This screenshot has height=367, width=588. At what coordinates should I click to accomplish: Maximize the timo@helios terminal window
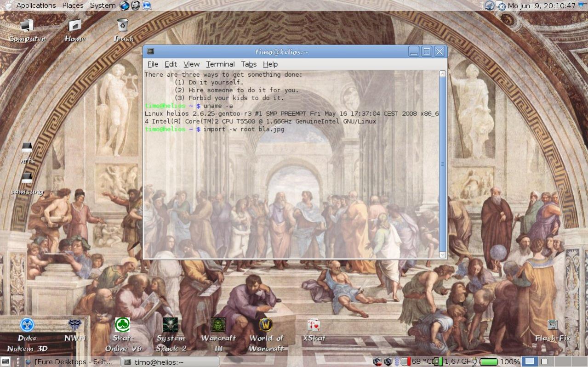(427, 51)
